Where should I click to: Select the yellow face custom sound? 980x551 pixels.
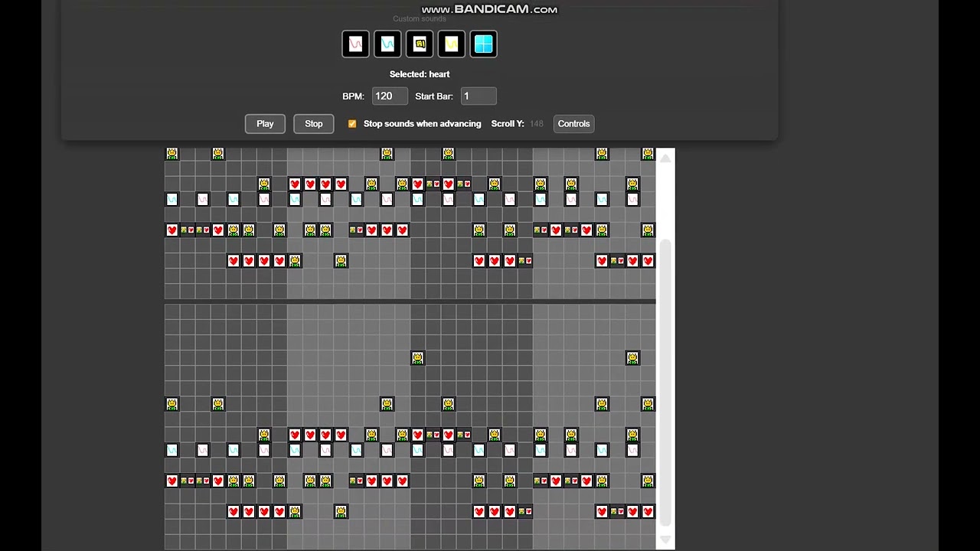pyautogui.click(x=420, y=44)
